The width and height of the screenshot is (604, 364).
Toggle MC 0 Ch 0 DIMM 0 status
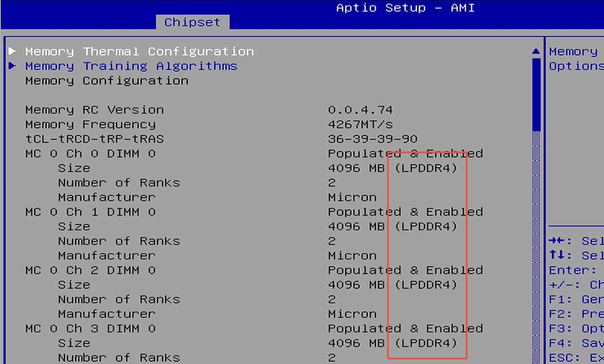pyautogui.click(x=405, y=153)
